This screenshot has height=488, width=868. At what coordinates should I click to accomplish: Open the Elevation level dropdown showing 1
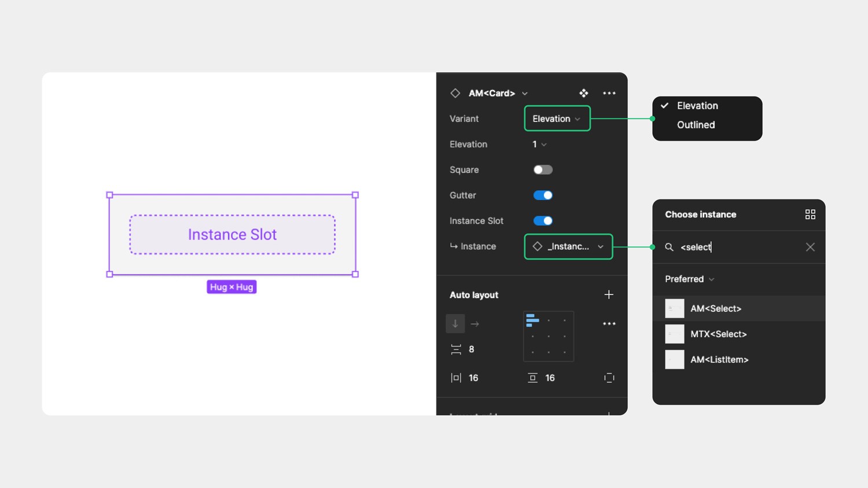point(538,144)
